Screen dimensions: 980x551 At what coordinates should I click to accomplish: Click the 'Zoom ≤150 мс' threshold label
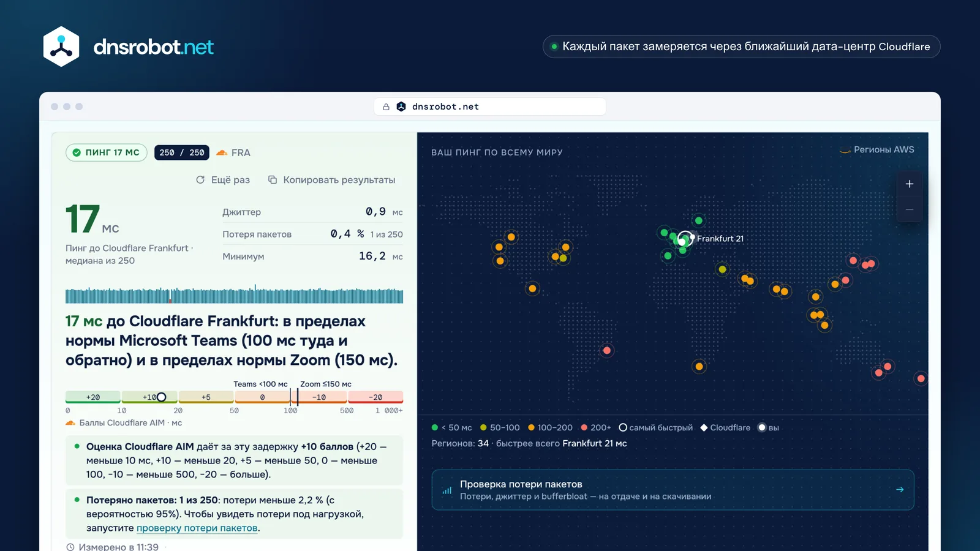point(326,384)
